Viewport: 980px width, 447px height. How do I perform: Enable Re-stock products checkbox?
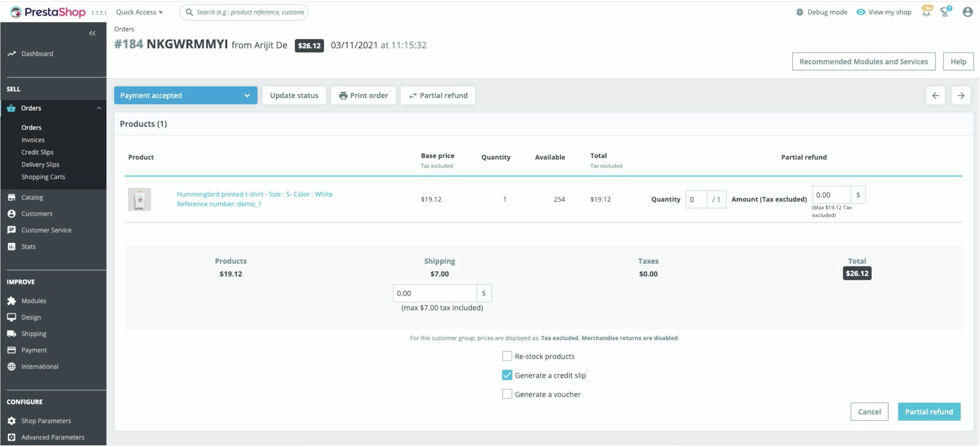pos(507,356)
